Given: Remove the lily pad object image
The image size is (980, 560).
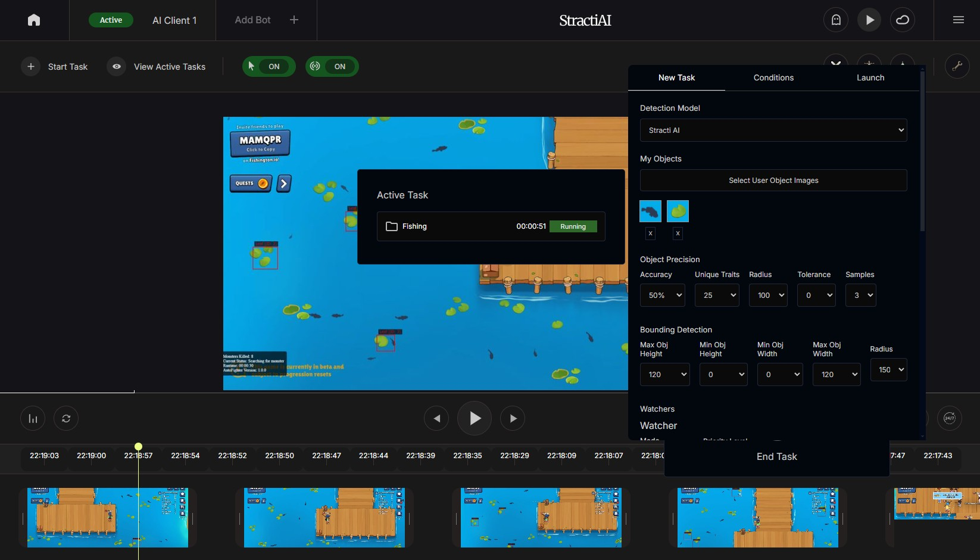Looking at the screenshot, I should click(678, 234).
